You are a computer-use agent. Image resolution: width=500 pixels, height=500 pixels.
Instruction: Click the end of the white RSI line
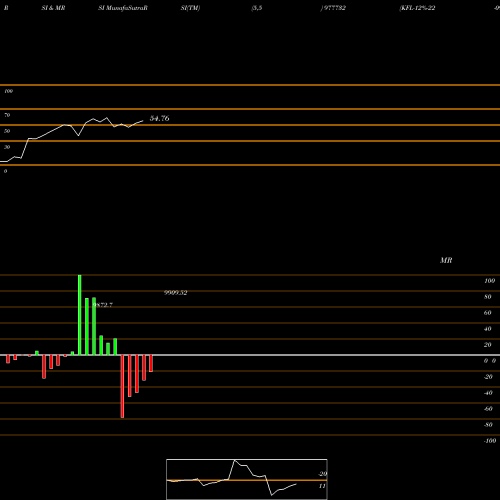pyautogui.click(x=143, y=121)
